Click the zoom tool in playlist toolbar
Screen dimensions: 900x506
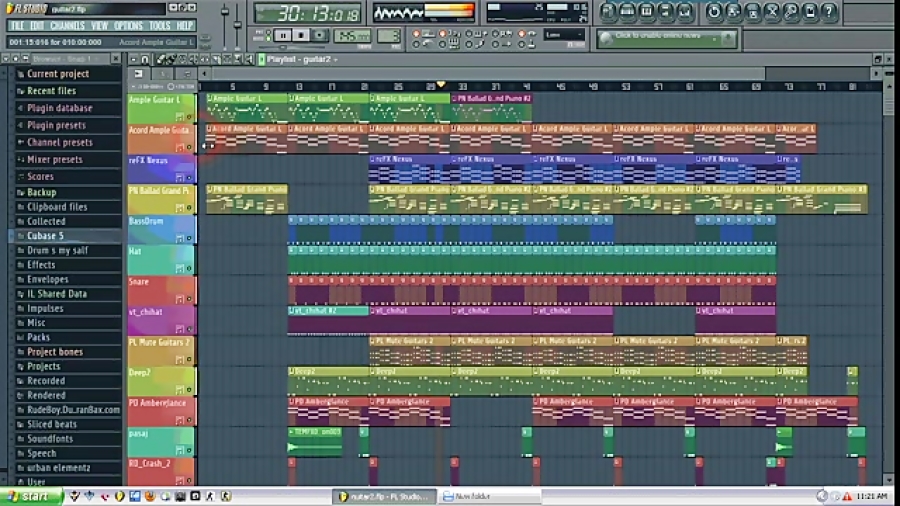coord(238,59)
